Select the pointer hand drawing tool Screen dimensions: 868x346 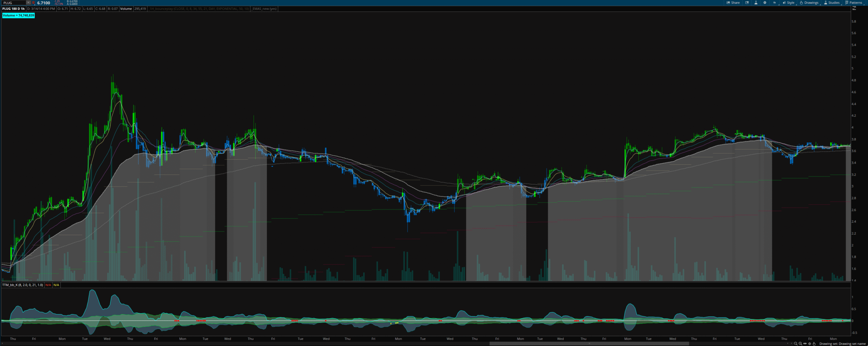pos(814,344)
